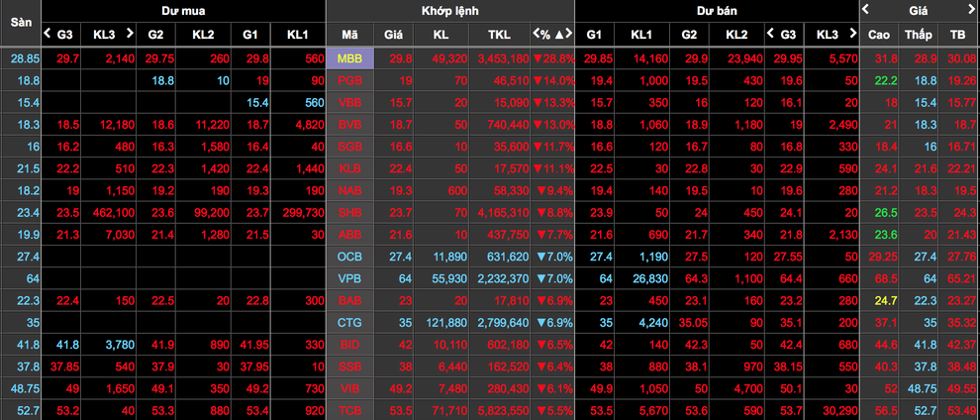Click the Thấp column header

(918, 35)
